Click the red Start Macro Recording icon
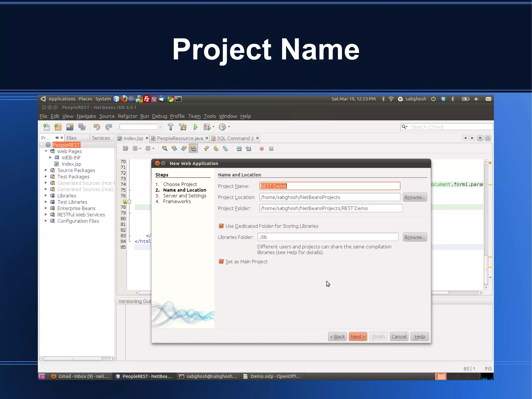This screenshot has height=399, width=532. [262, 149]
